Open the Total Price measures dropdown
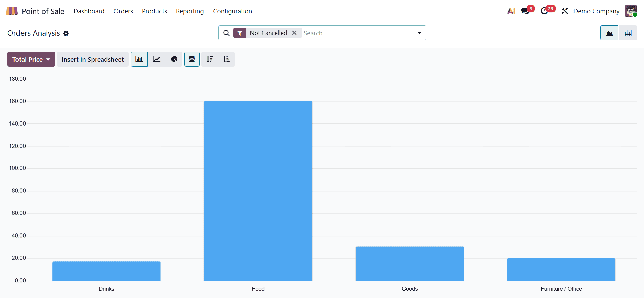This screenshot has height=298, width=644. coord(31,59)
